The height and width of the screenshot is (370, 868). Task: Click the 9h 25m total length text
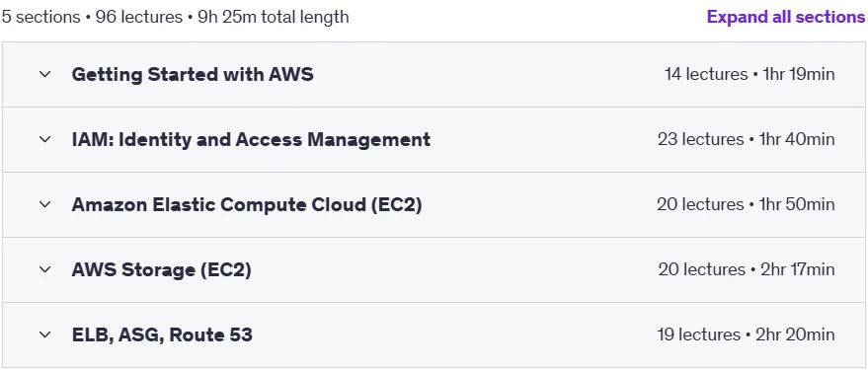[274, 17]
